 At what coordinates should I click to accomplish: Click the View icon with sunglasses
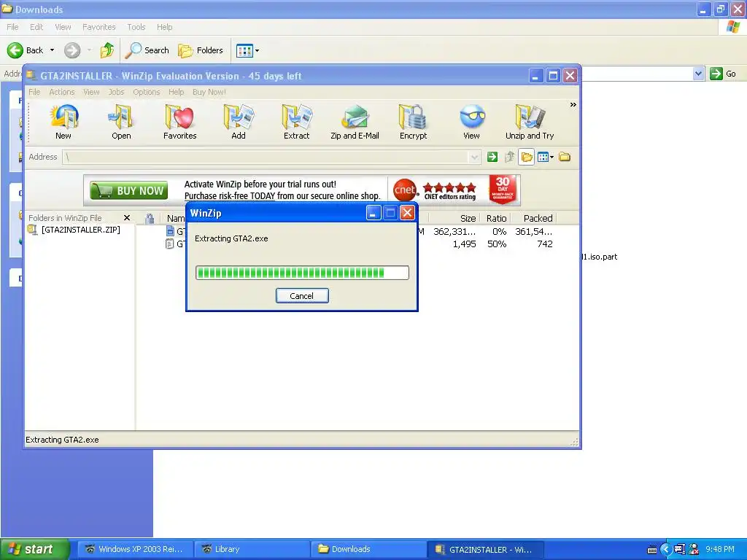pyautogui.click(x=472, y=122)
